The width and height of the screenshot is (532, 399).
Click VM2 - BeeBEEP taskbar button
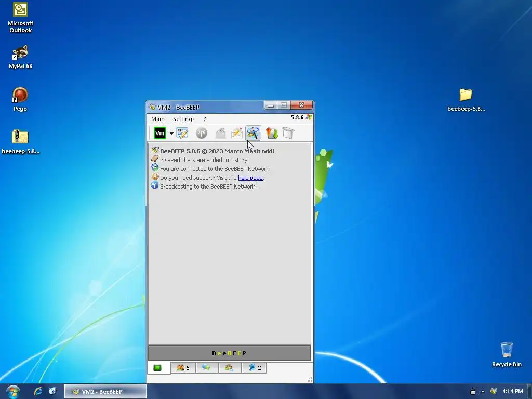[105, 392]
